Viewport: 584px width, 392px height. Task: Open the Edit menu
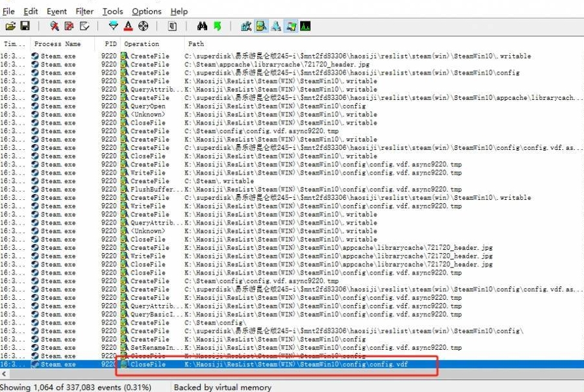tap(31, 12)
